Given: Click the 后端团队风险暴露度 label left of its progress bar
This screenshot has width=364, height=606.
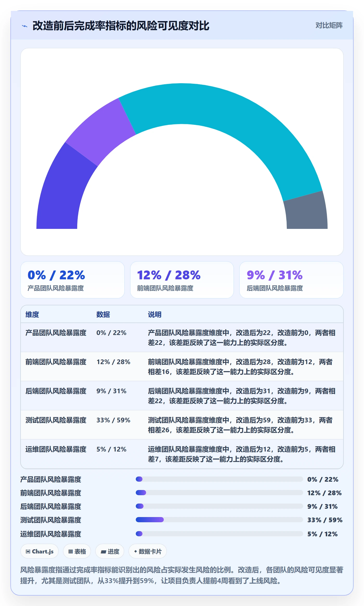Looking at the screenshot, I should (x=51, y=506).
